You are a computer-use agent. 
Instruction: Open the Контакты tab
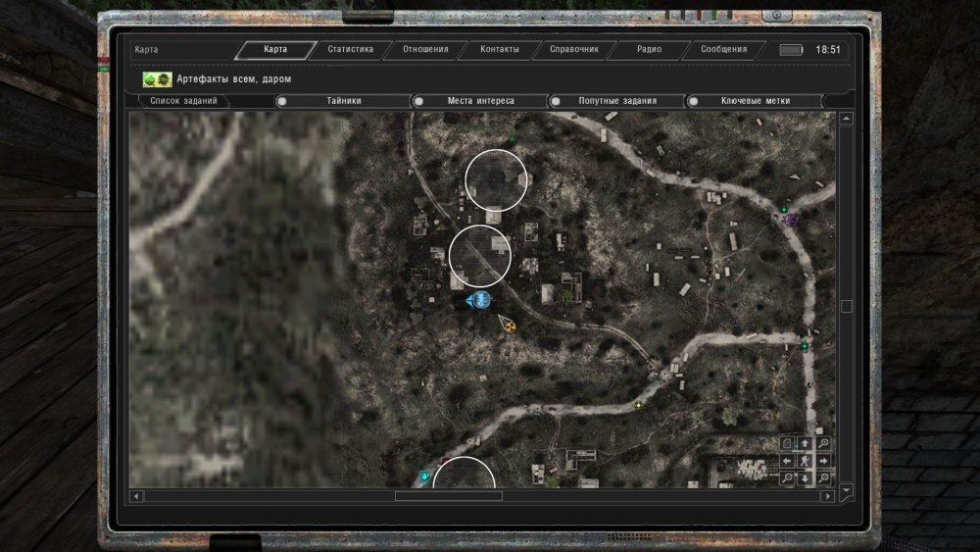click(500, 49)
